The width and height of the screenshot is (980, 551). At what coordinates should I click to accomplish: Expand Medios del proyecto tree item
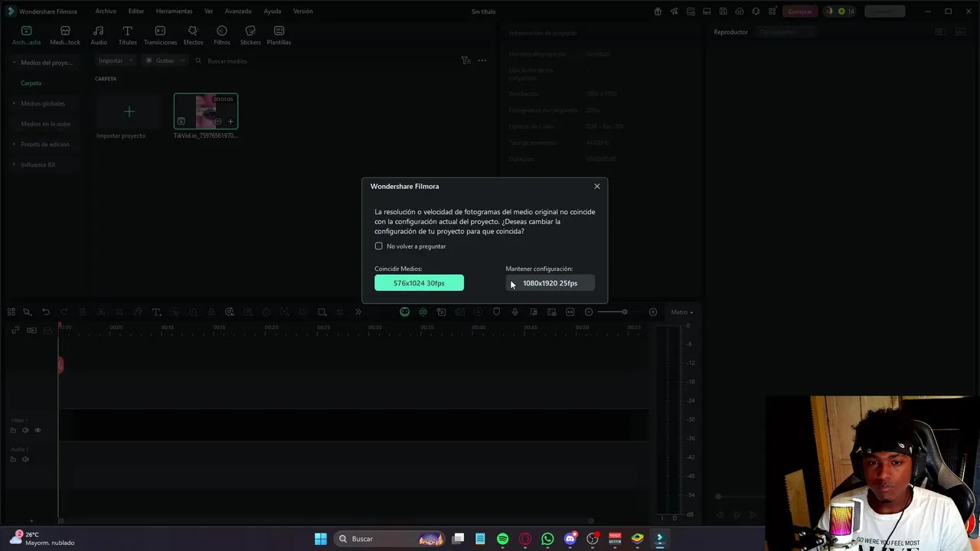[x=14, y=63]
